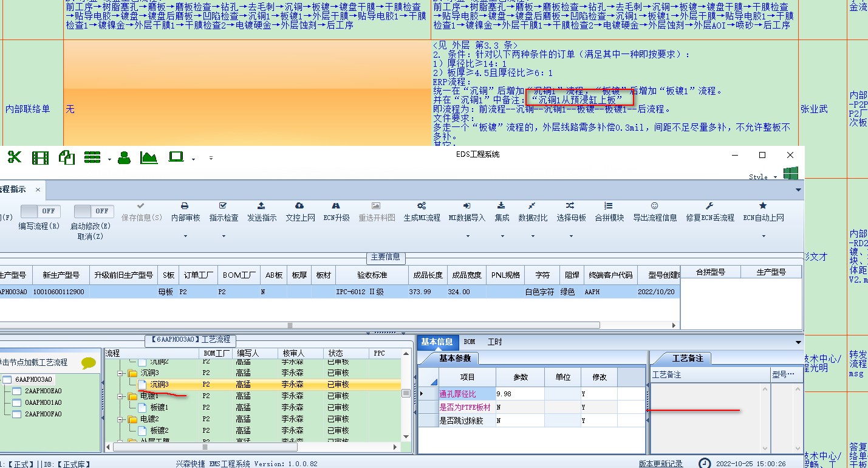The width and height of the screenshot is (868, 468).
Task: Click the ECN升级 icon
Action: (336, 206)
